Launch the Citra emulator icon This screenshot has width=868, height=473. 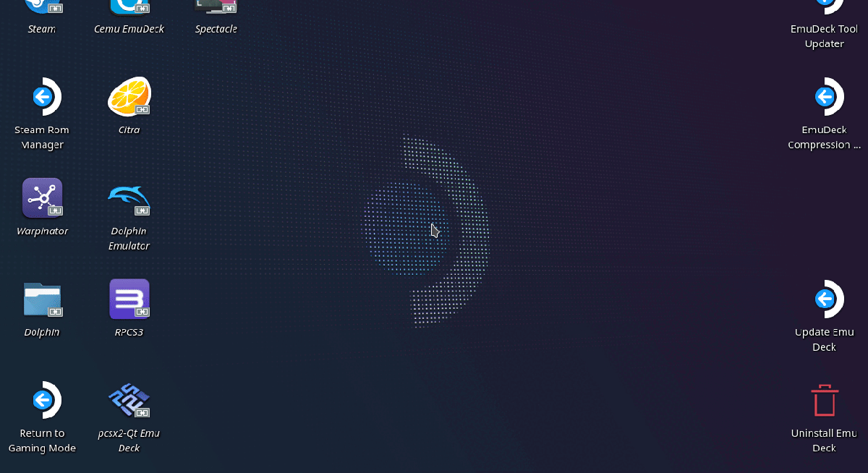click(129, 96)
